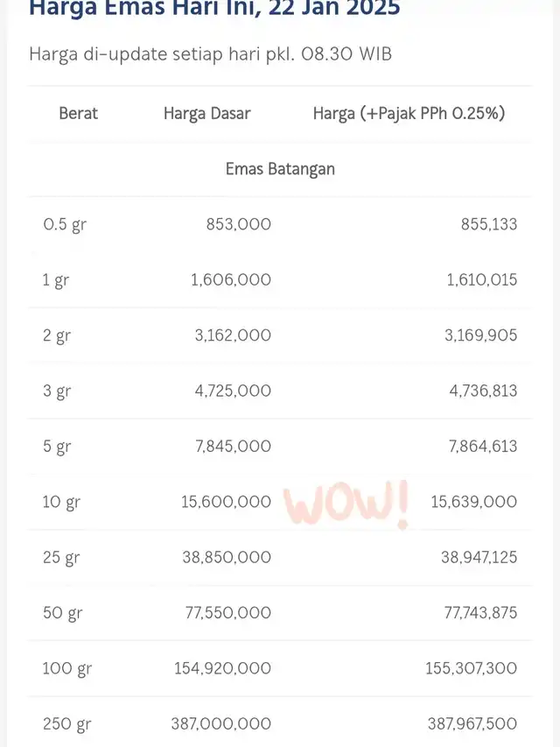This screenshot has width=560, height=747.
Task: Click base price 1,606,000
Action: [231, 280]
